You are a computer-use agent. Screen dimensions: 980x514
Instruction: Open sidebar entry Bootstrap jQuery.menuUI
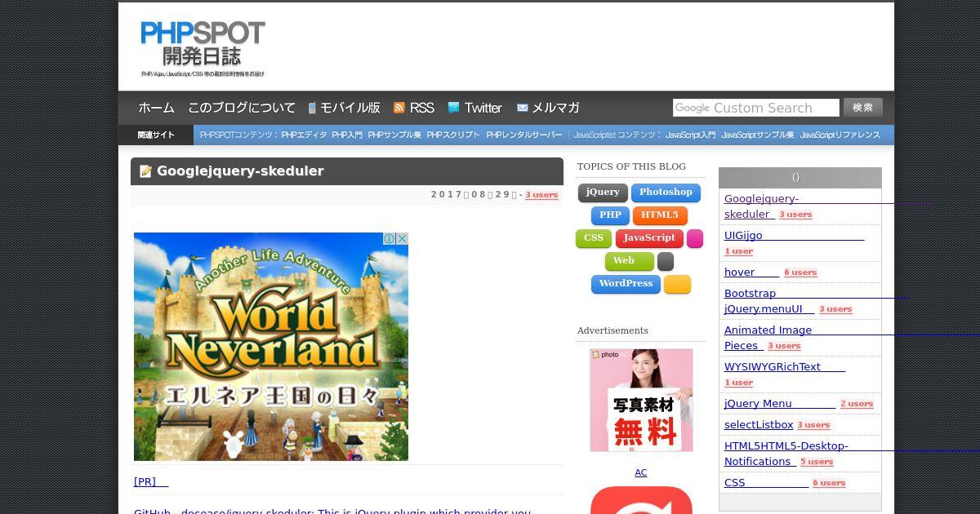(x=768, y=301)
